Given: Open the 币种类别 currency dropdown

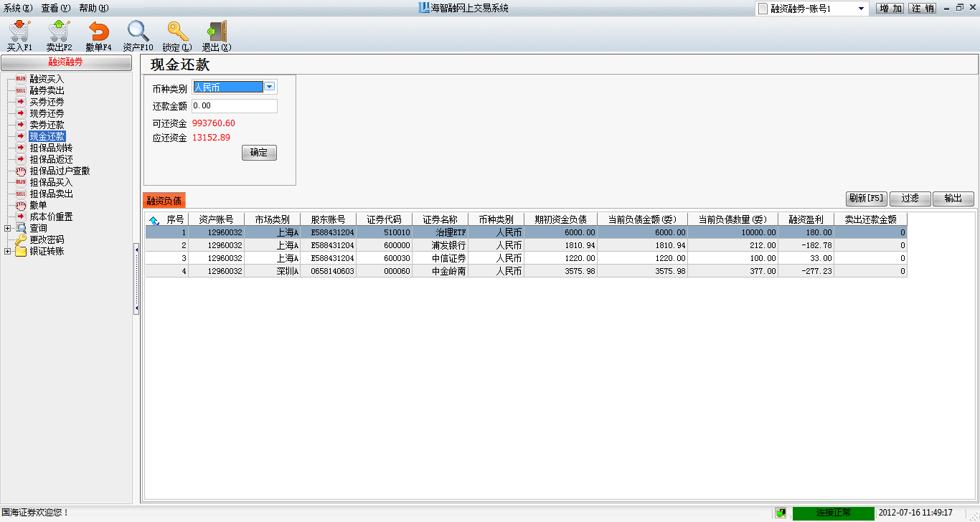Looking at the screenshot, I should tap(270, 87).
